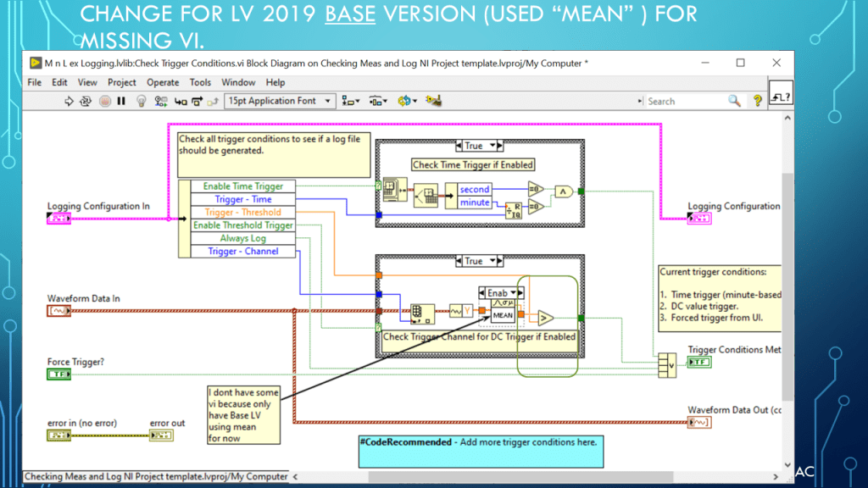Image resolution: width=868 pixels, height=488 pixels.
Task: Select the Trigger - Threshold unbundle element
Action: coord(242,212)
